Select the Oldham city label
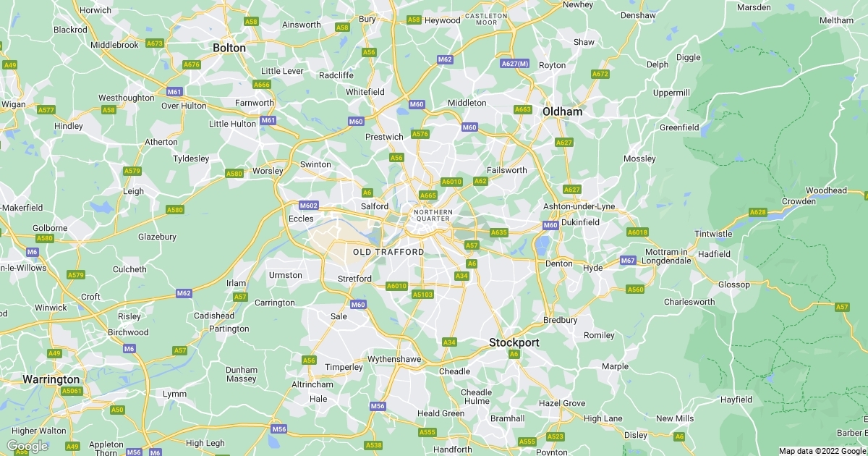 click(x=562, y=112)
